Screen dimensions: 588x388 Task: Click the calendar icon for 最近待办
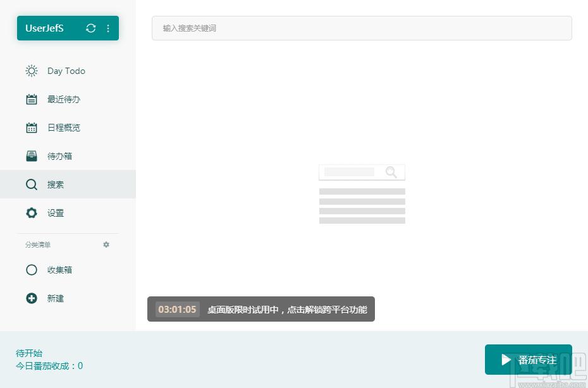tap(32, 99)
